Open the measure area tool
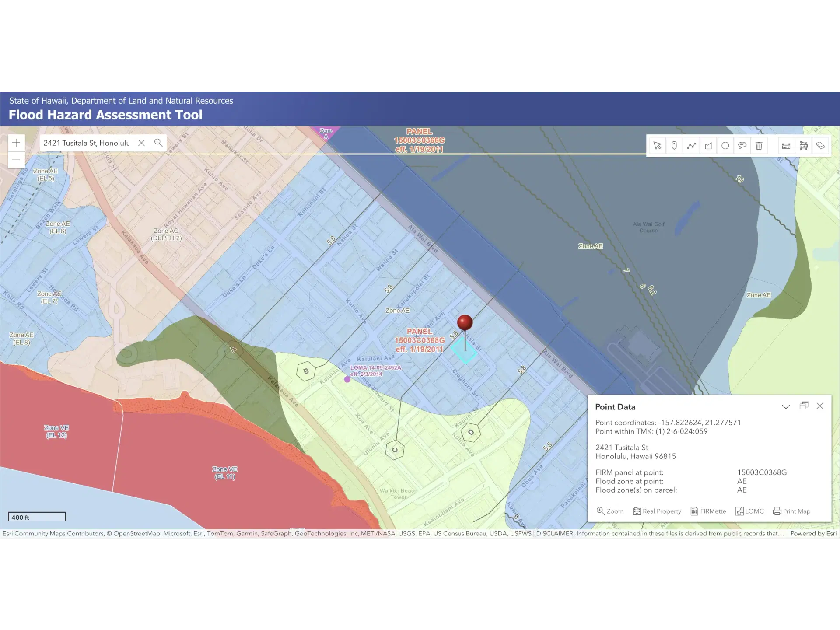This screenshot has width=840, height=630. [x=803, y=146]
